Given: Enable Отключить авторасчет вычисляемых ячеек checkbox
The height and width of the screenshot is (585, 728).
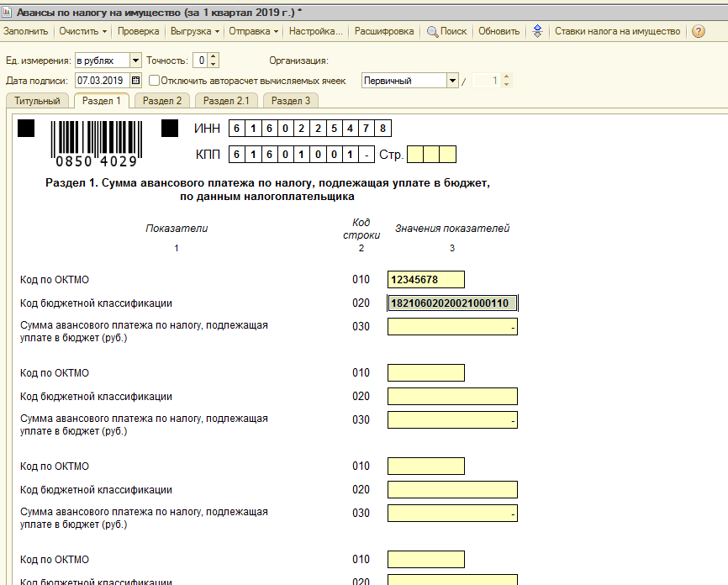Looking at the screenshot, I should (x=155, y=81).
